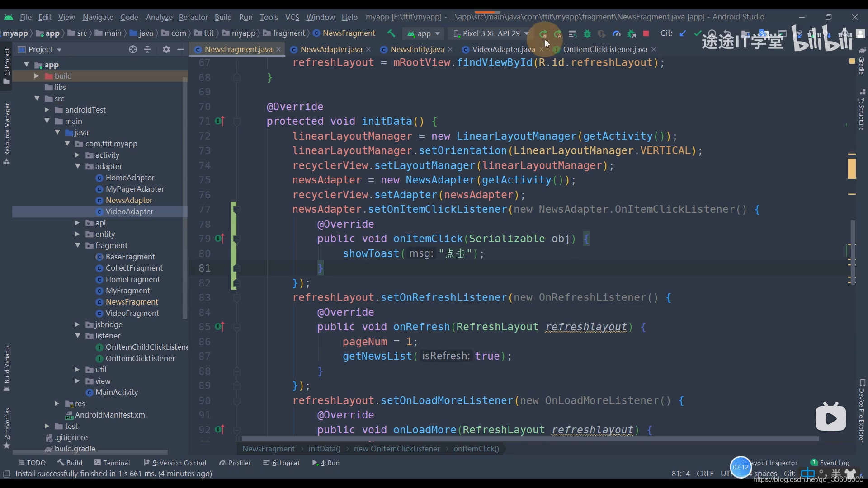Toggle the Z: Structure tool window
This screenshot has width=868, height=488.
point(862,110)
